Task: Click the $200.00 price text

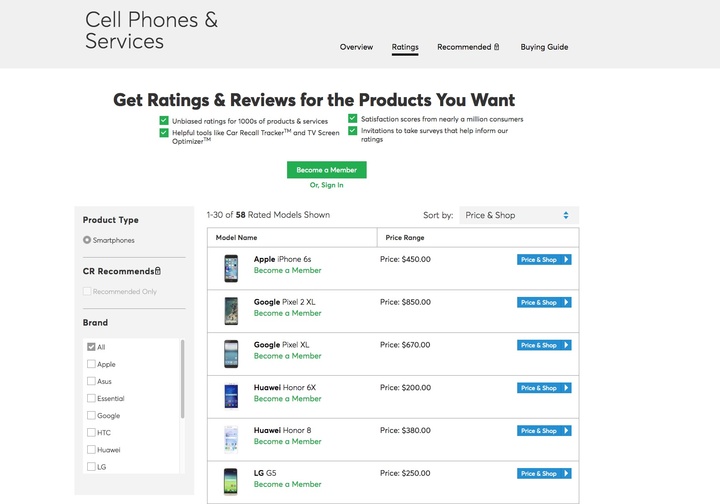Action: (x=416, y=387)
